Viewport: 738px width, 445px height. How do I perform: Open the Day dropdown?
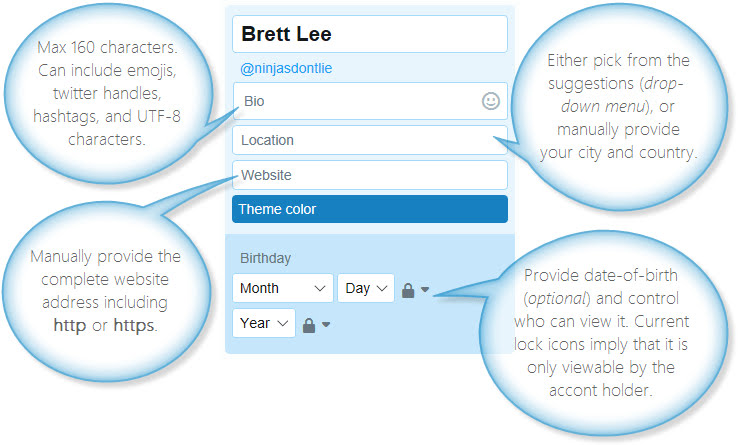[366, 288]
